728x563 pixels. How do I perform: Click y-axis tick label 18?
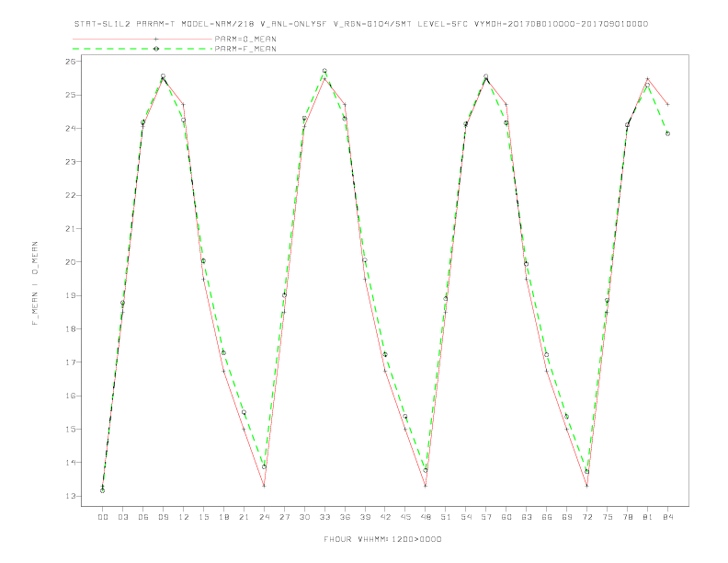point(70,329)
